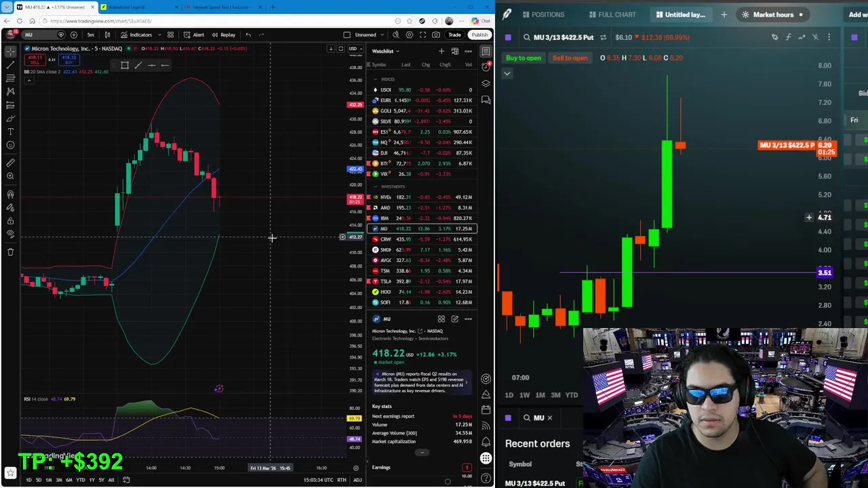This screenshot has height=488, width=868.
Task: Click the TradingView Trade button
Action: pos(454,35)
